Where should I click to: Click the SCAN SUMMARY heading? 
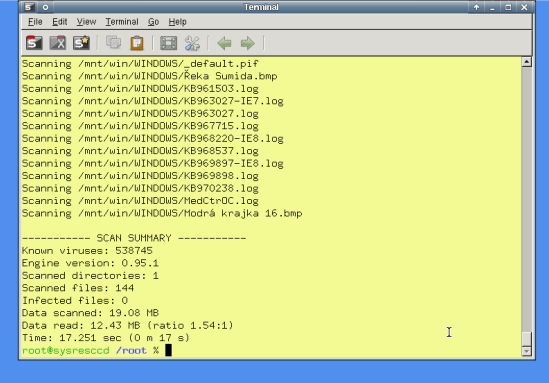pyautogui.click(x=134, y=238)
